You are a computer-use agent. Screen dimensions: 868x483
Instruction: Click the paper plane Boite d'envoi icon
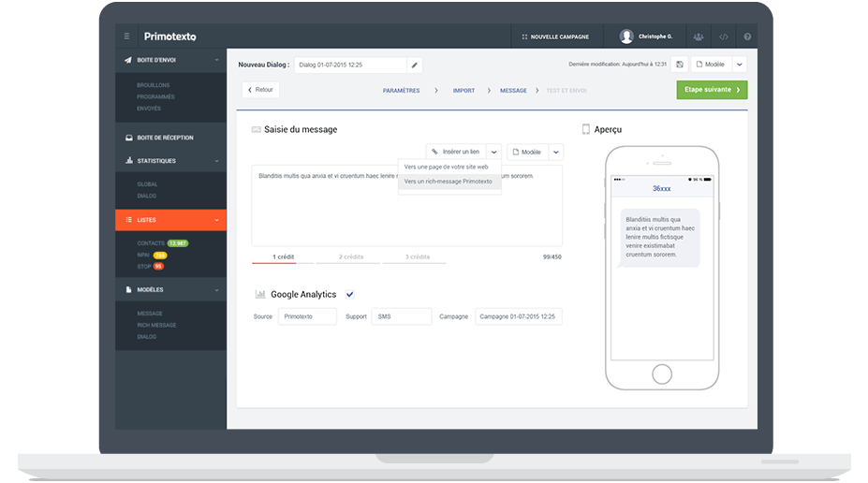coord(128,60)
